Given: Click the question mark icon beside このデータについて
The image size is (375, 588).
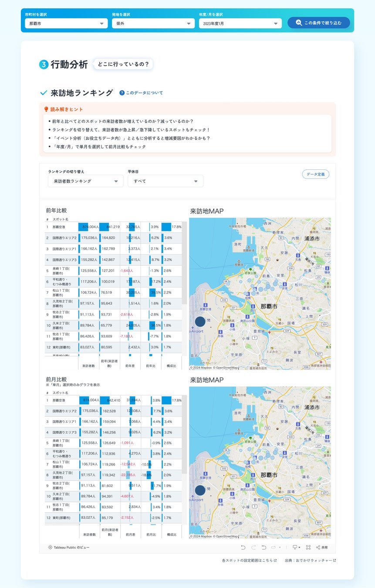Looking at the screenshot, I should tap(122, 93).
